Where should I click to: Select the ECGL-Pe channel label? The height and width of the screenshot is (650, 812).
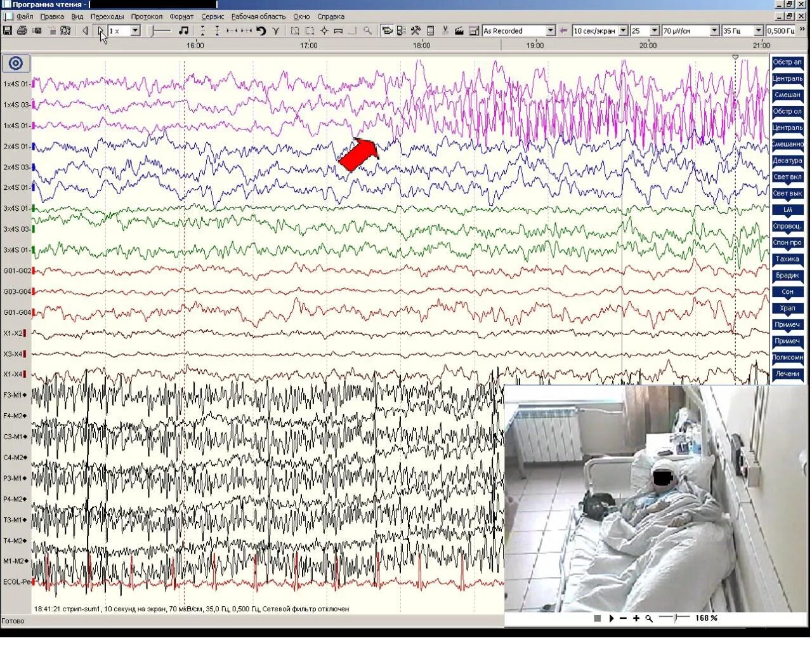click(x=16, y=581)
